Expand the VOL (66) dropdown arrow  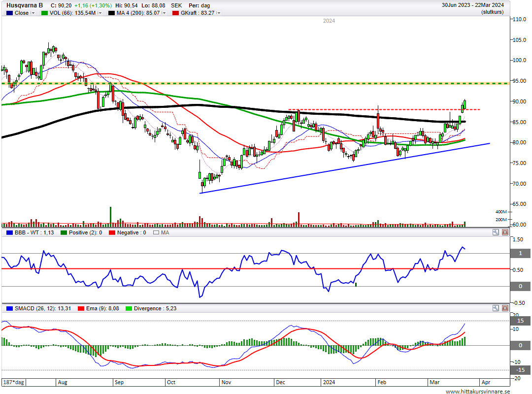(x=100, y=13)
